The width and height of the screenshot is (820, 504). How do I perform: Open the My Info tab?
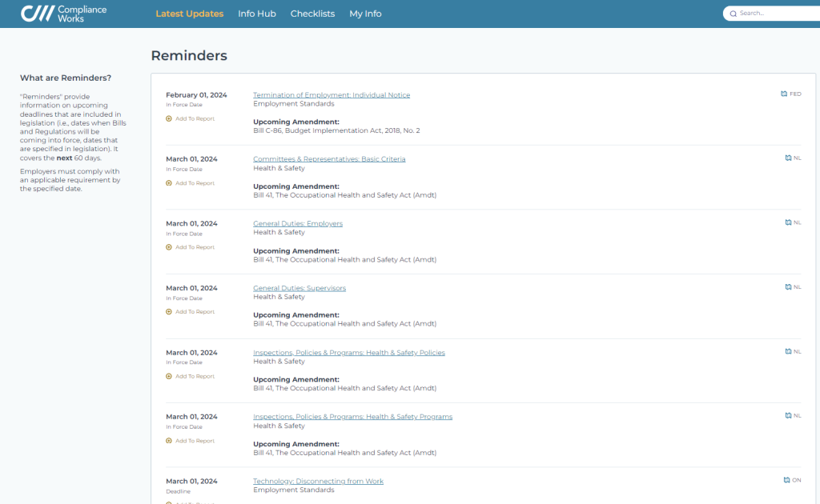365,14
